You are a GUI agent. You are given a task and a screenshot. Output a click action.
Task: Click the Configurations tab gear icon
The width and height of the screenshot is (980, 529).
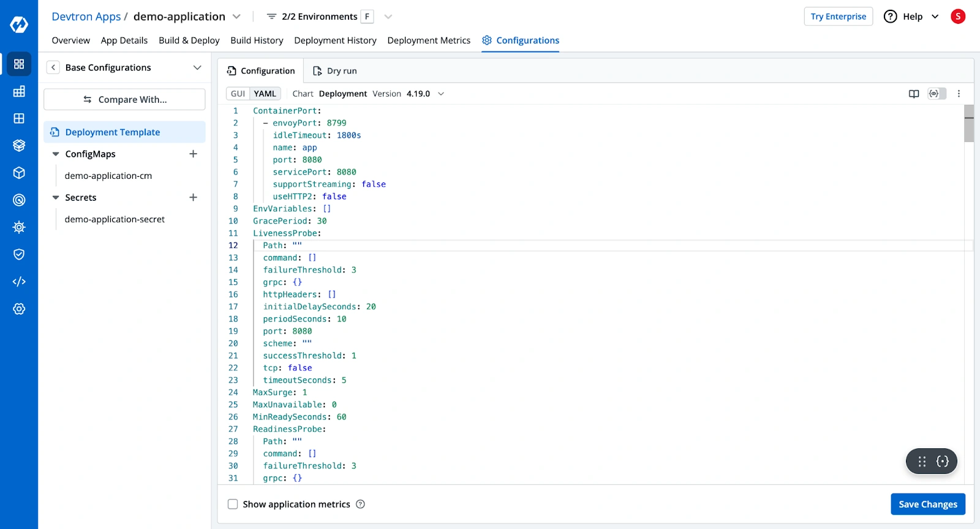tap(487, 40)
